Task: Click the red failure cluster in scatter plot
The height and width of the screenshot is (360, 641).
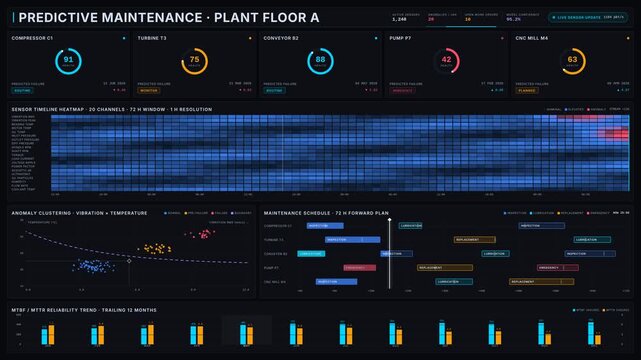Action: click(x=200, y=234)
